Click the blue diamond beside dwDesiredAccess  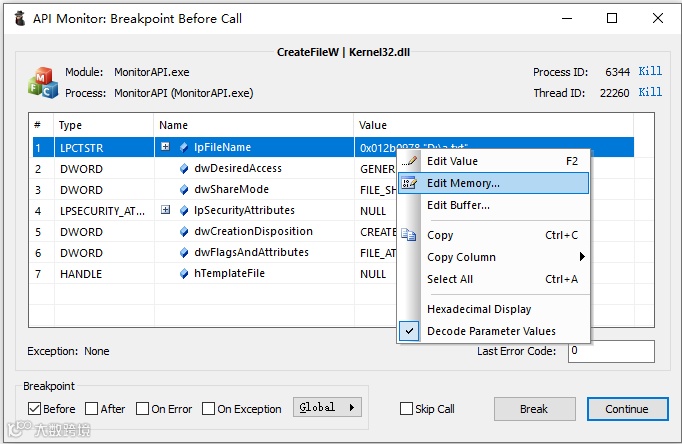coord(184,169)
